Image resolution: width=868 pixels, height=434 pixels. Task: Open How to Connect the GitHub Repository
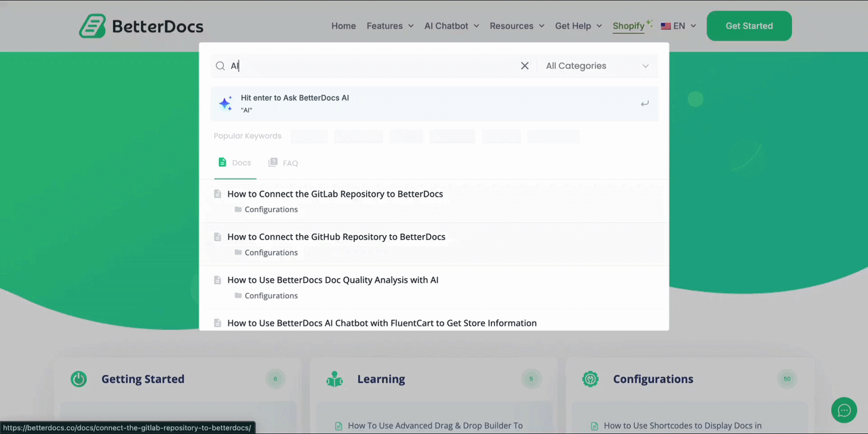336,237
